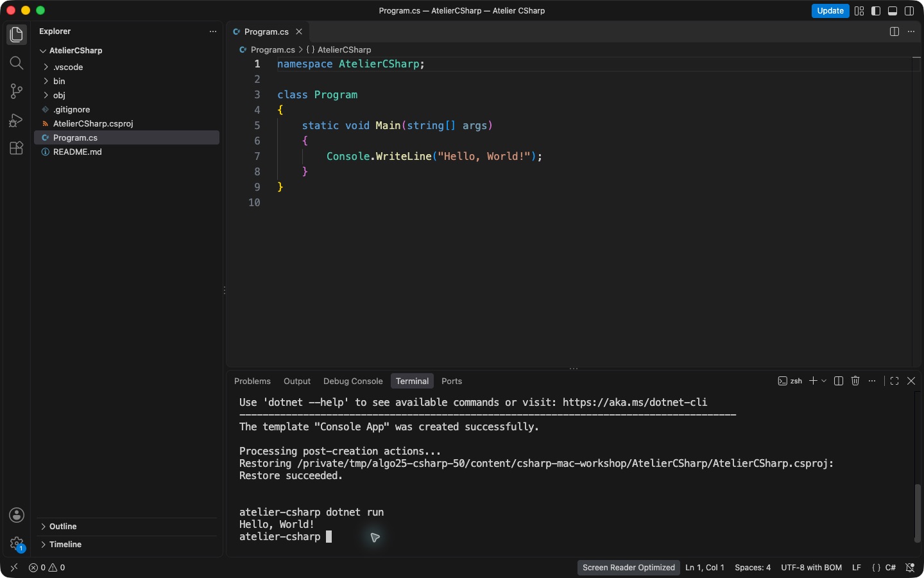
Task: Toggle Primary Side Bar visibility
Action: click(876, 11)
